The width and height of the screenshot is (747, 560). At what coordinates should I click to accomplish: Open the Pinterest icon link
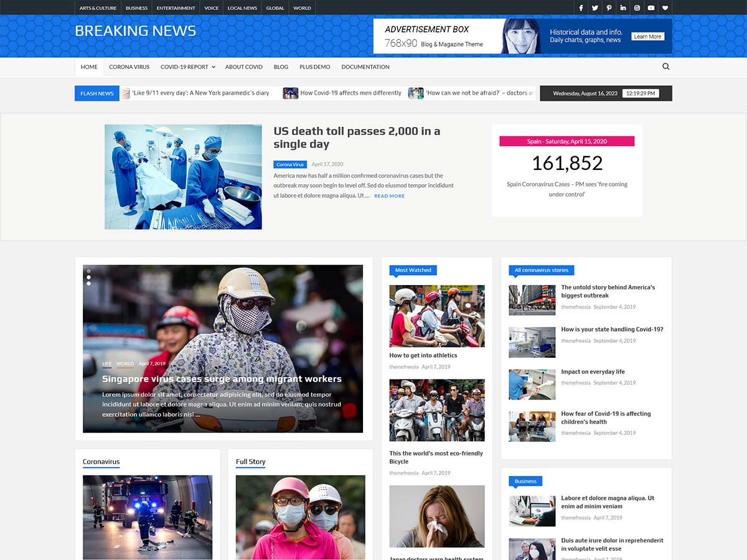(609, 8)
